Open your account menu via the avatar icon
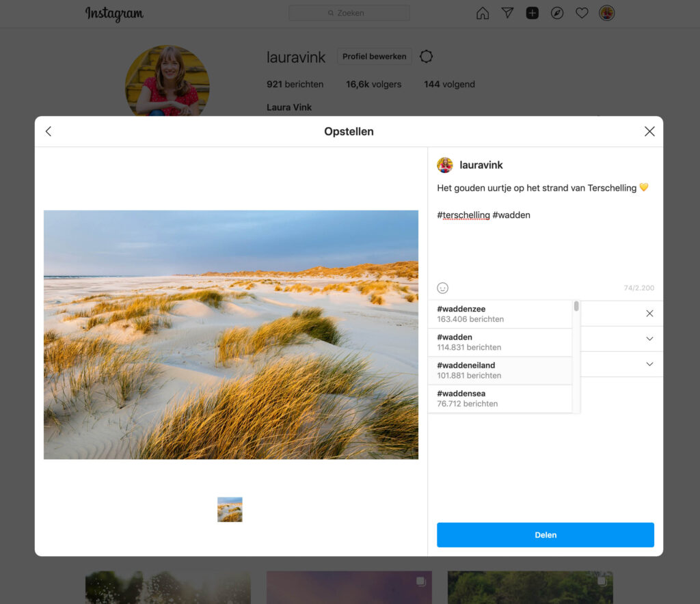The image size is (700, 604). pyautogui.click(x=607, y=13)
